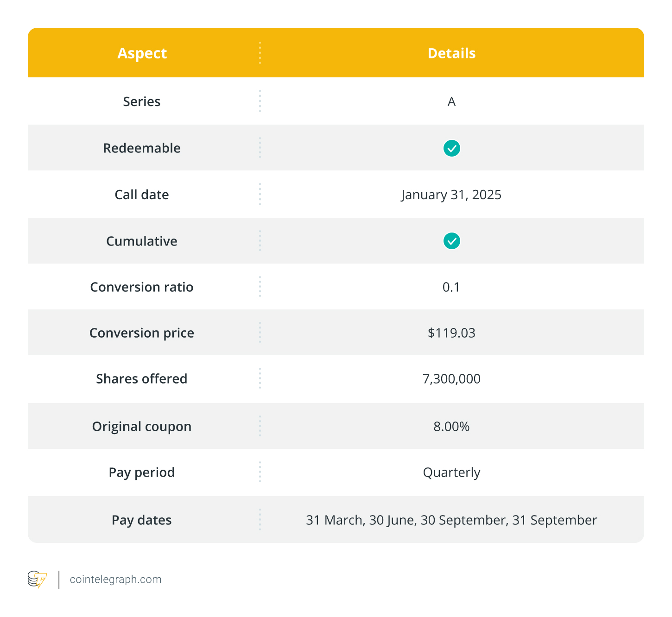Viewport: 672px width, 617px height.
Task: Click the green checkmark beside Cumulative
Action: coord(451,241)
